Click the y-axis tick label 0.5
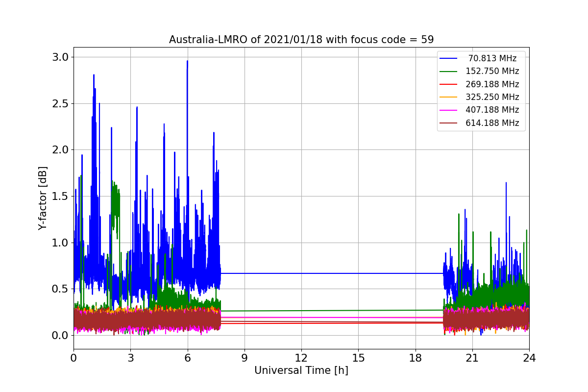Image resolution: width=588 pixels, height=392 pixels. [61, 289]
